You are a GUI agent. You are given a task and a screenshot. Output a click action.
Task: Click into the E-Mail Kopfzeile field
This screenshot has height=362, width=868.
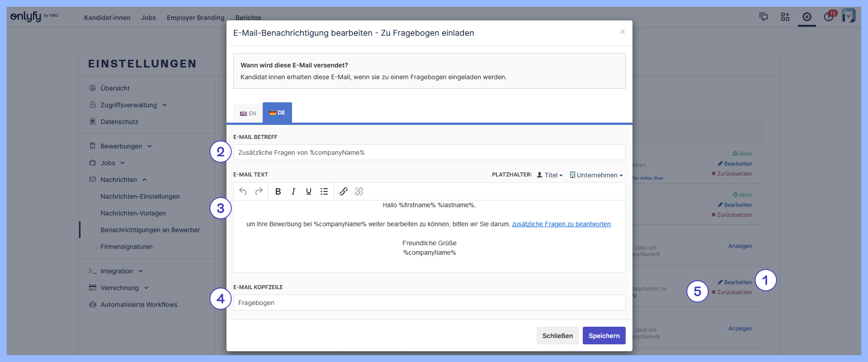(x=429, y=303)
